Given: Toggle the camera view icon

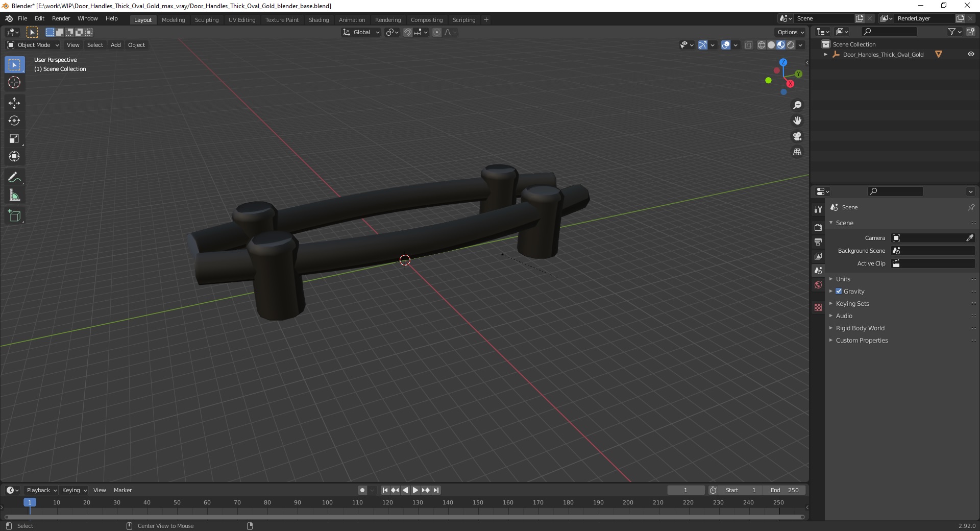Looking at the screenshot, I should tap(797, 136).
